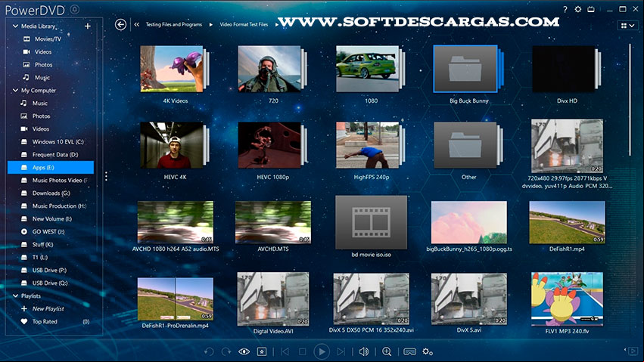This screenshot has width=644, height=362.
Task: Go back with the circled arrow
Action: pos(120,25)
